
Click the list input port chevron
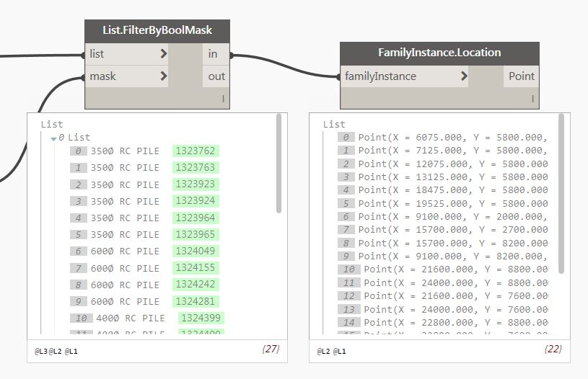[163, 54]
